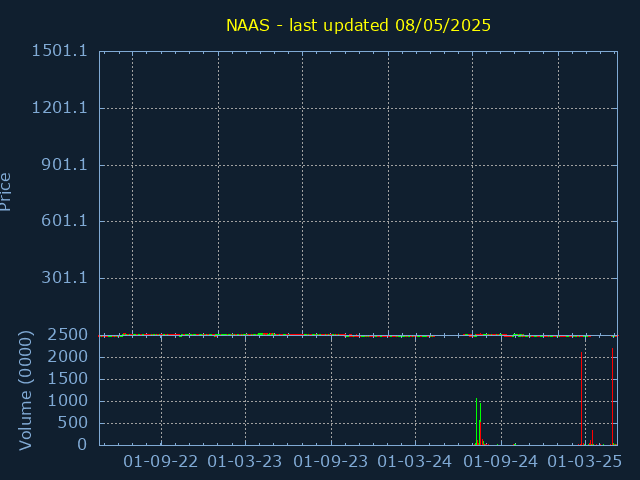
Task: Click the 01-03-24 date label
Action: coord(415,462)
